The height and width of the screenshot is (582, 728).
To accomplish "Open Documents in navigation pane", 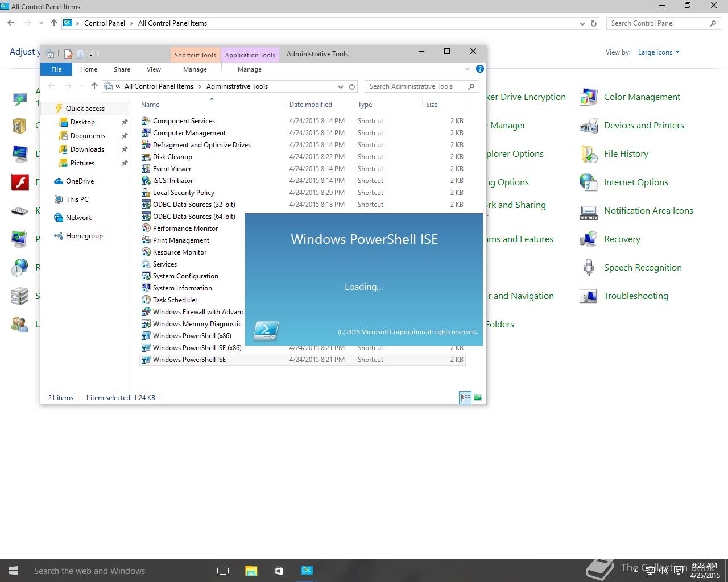I will pyautogui.click(x=88, y=136).
